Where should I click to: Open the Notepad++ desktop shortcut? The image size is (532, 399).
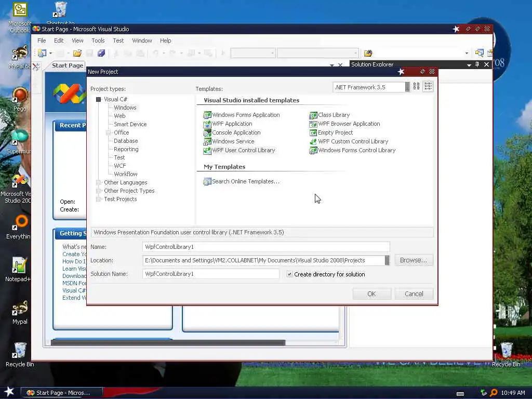click(19, 270)
